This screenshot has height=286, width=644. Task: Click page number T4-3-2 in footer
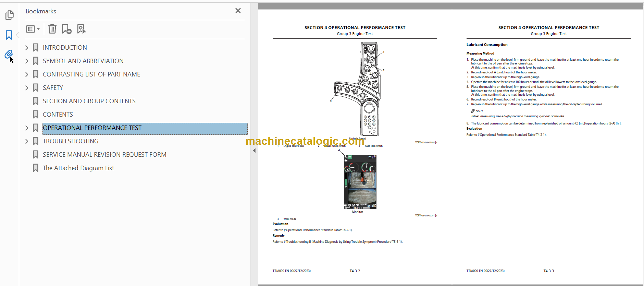(355, 271)
